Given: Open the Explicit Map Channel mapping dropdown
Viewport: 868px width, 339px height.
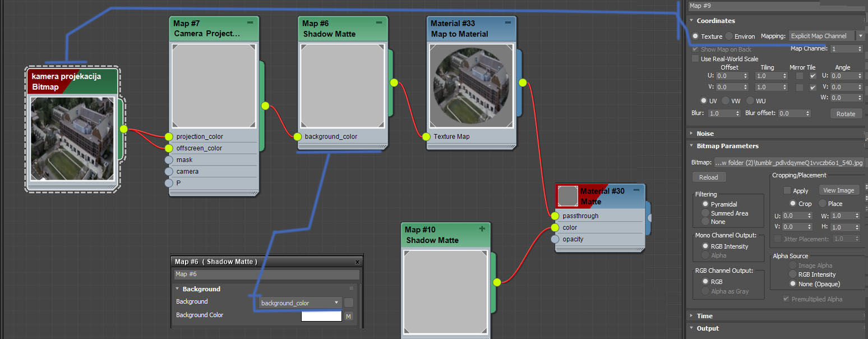Looking at the screenshot, I should [x=861, y=35].
